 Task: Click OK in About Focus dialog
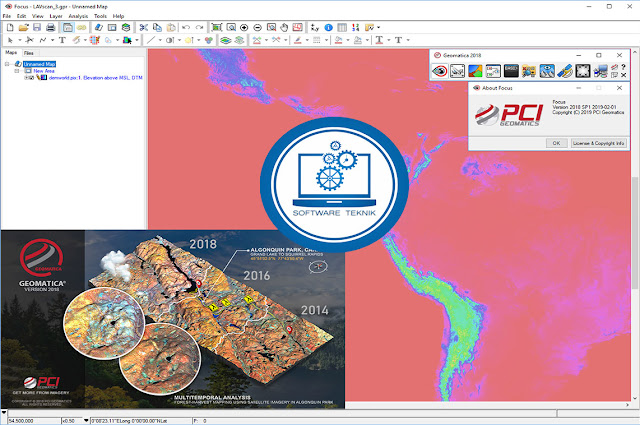(556, 143)
